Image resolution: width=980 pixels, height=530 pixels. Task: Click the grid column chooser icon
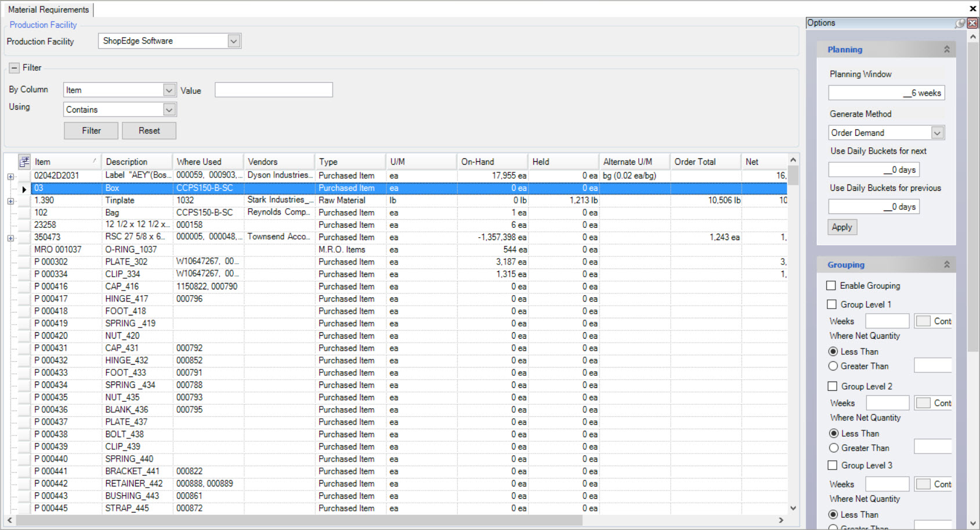point(24,162)
